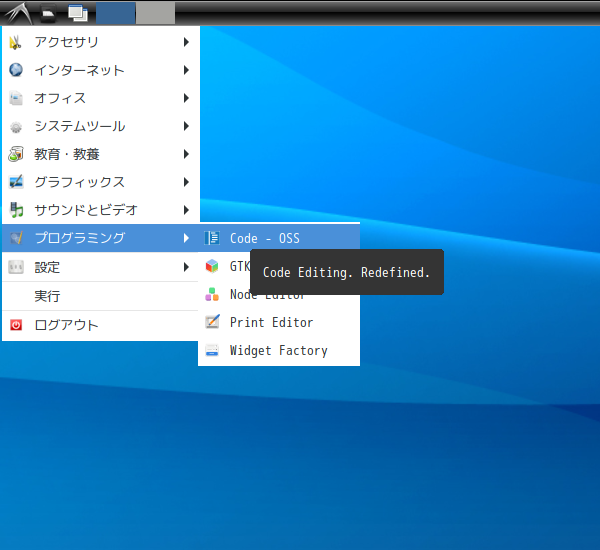Open the システムツール menu category
The width and height of the screenshot is (600, 550).
coord(101,126)
